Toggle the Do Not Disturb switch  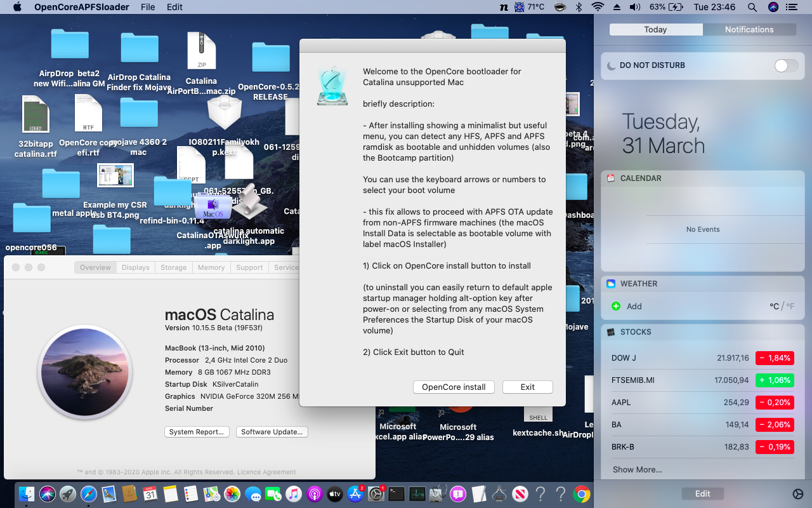coord(787,65)
